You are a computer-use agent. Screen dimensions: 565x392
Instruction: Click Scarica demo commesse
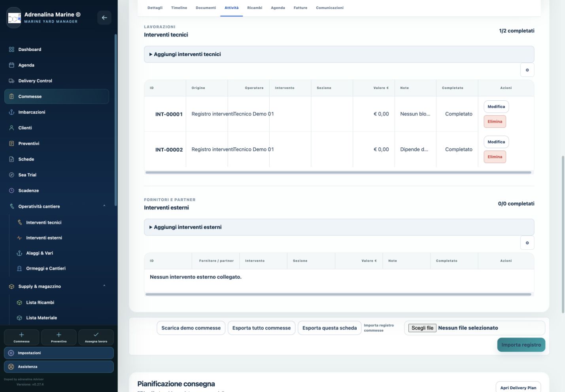click(x=191, y=328)
